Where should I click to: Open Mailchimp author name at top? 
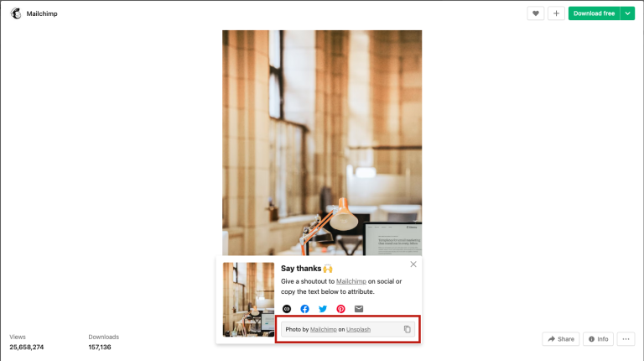click(x=42, y=13)
